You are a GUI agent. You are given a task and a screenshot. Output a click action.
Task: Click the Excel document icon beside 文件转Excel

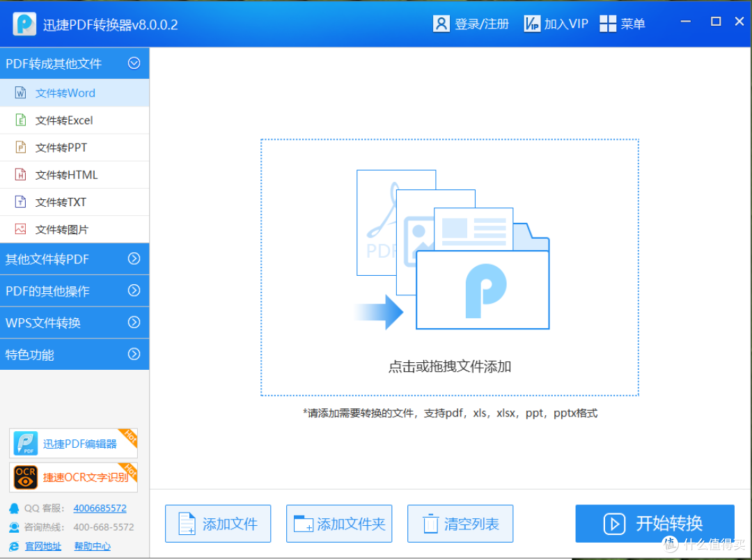click(20, 120)
